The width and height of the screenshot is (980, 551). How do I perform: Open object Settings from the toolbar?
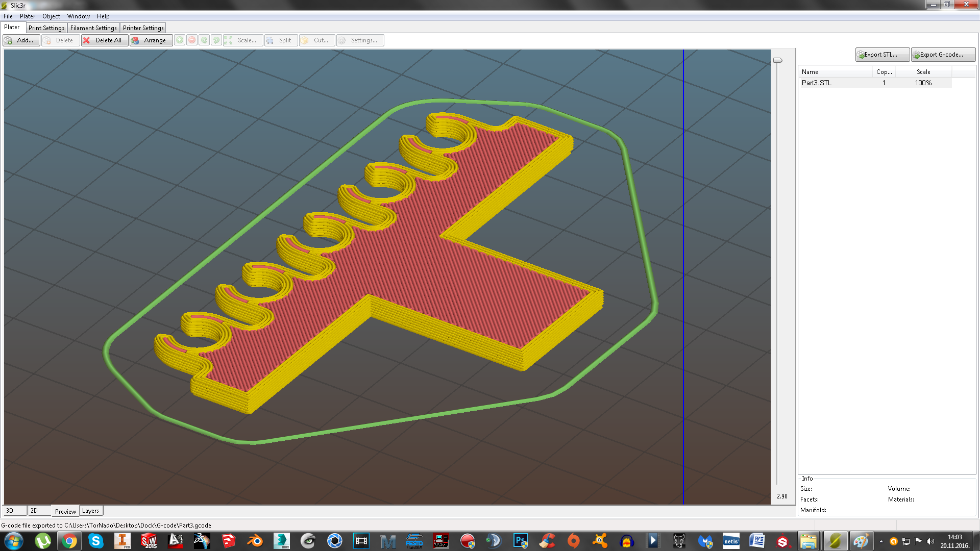coord(359,40)
